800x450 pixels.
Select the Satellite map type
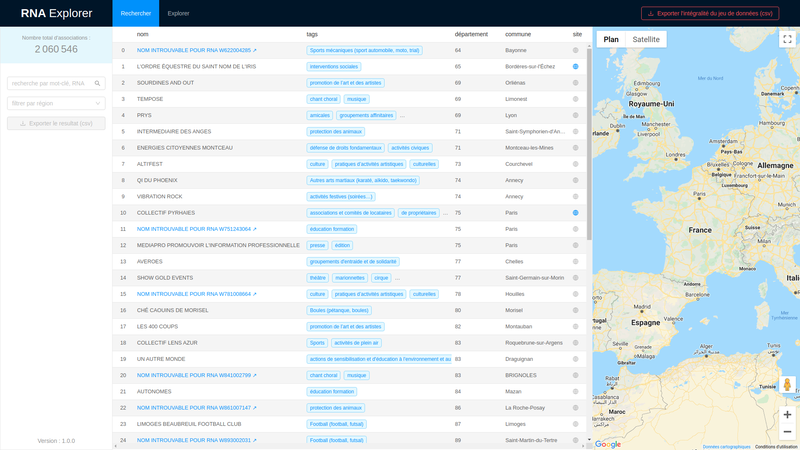coord(646,39)
